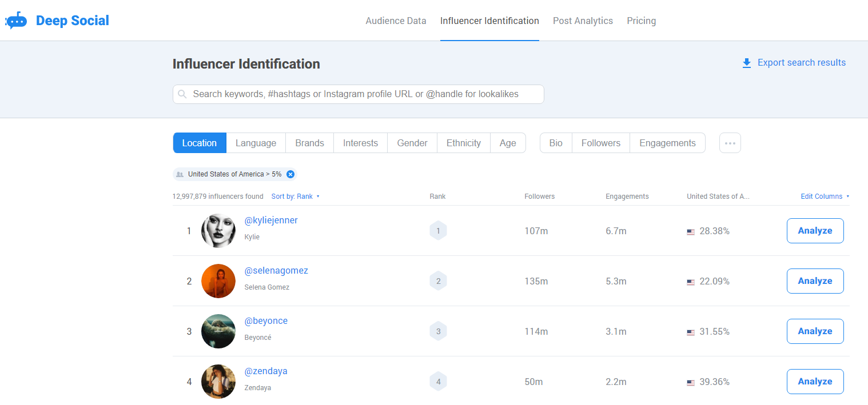
Task: Open the Brands filter
Action: 310,143
